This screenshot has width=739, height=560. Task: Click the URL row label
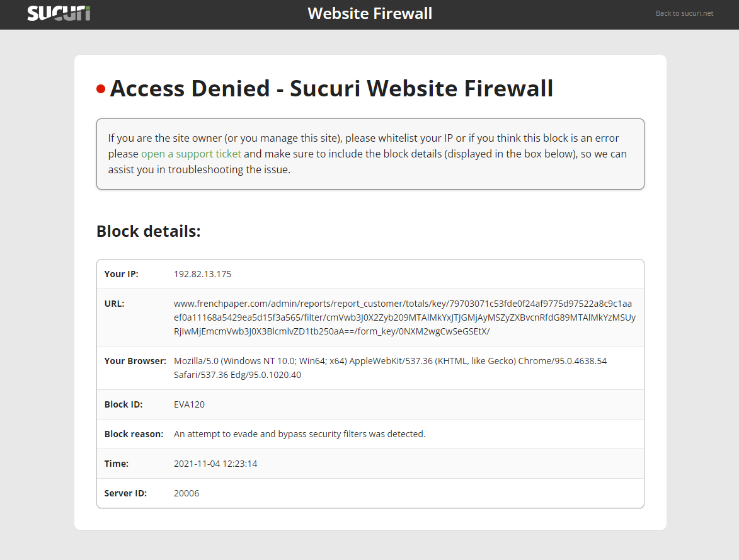114,303
